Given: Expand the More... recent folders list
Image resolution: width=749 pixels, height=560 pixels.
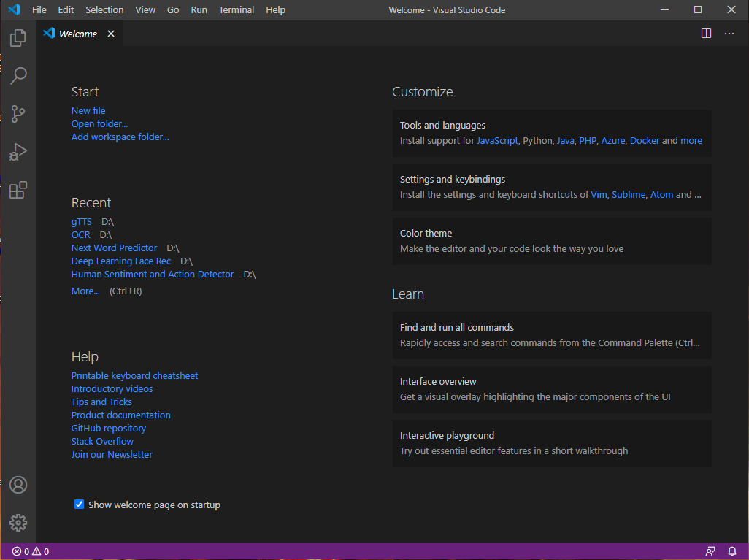Looking at the screenshot, I should point(85,291).
